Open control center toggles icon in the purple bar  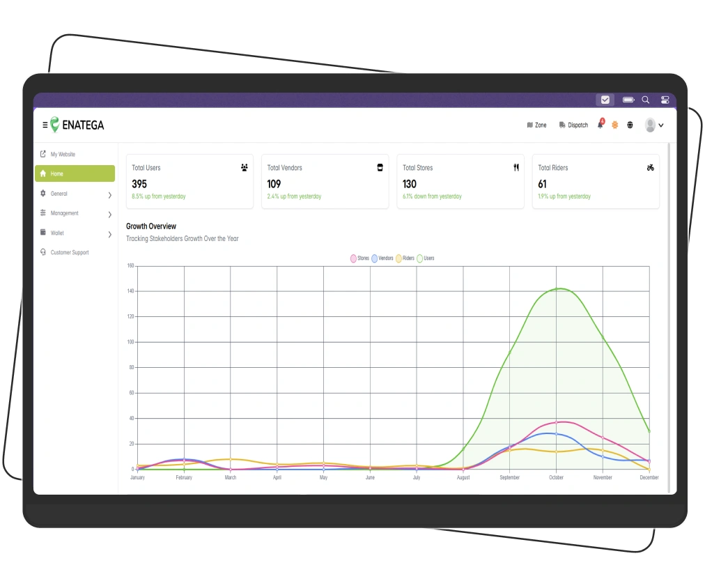(x=665, y=100)
